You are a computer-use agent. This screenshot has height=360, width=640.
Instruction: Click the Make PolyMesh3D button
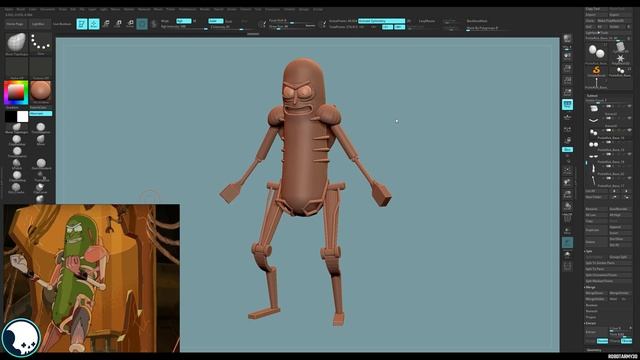point(614,20)
